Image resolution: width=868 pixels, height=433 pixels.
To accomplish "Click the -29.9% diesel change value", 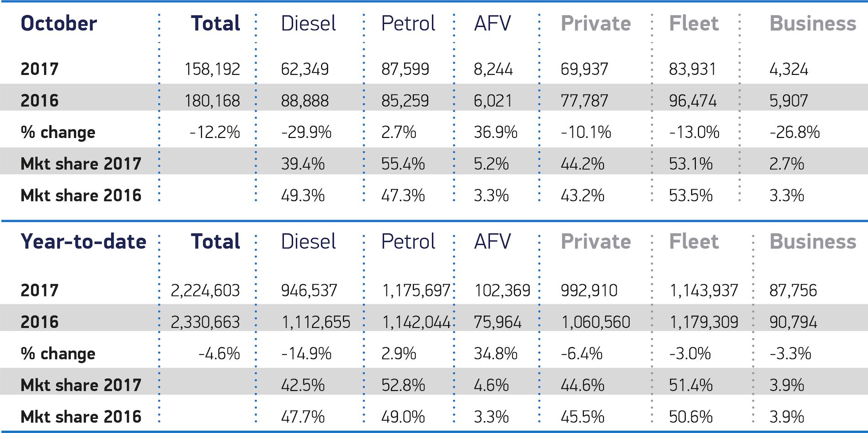I will [306, 132].
